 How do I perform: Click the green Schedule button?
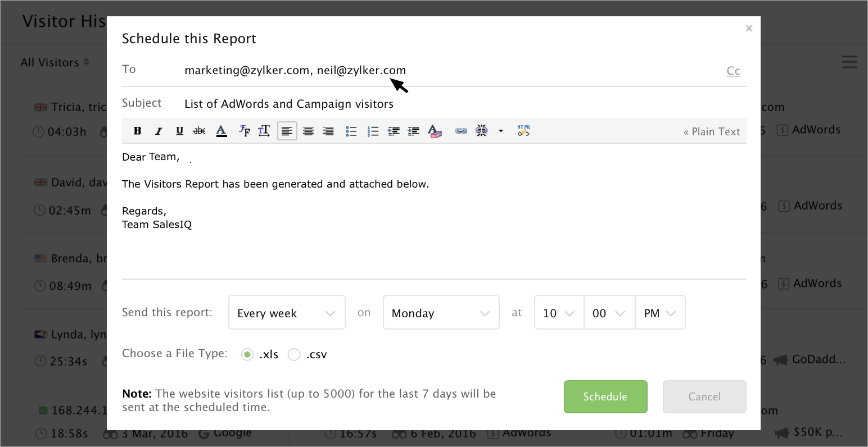tap(605, 396)
